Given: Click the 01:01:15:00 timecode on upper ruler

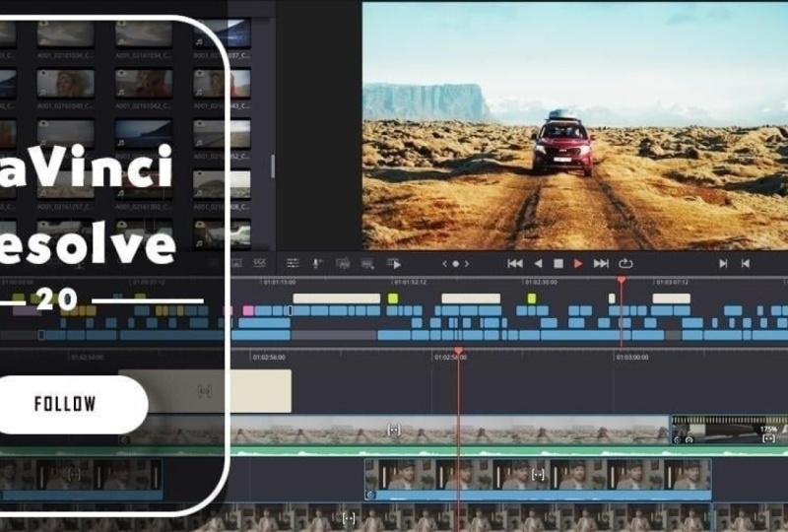Looking at the screenshot, I should coord(280,282).
